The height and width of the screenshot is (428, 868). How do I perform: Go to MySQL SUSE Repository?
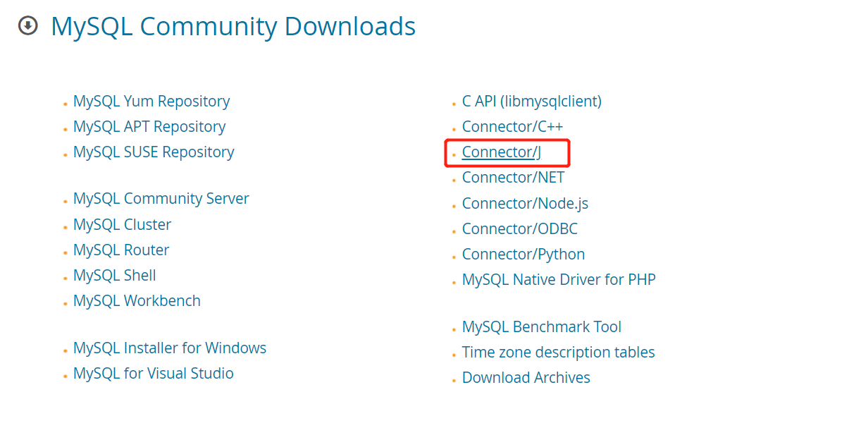coord(154,152)
